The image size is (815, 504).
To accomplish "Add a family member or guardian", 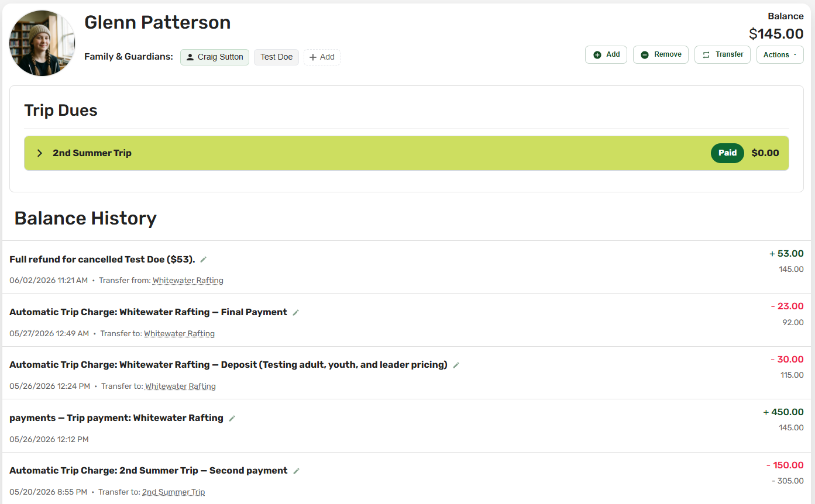I will click(x=322, y=57).
